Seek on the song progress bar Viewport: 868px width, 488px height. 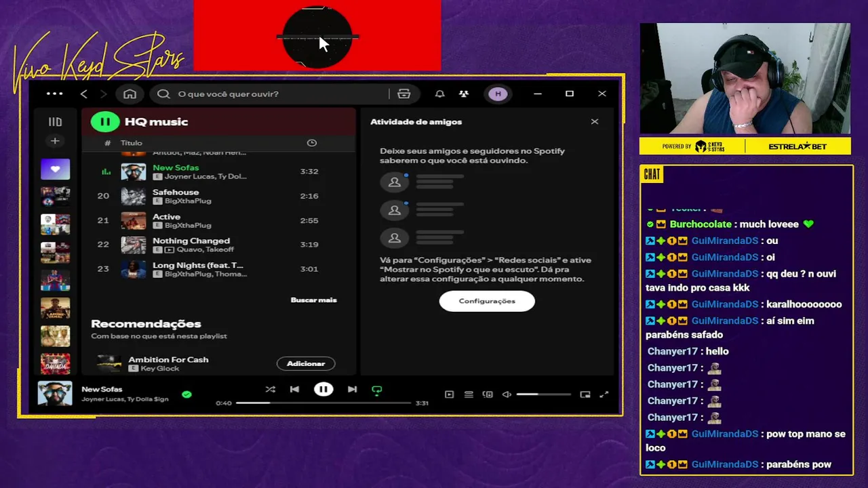coord(323,403)
